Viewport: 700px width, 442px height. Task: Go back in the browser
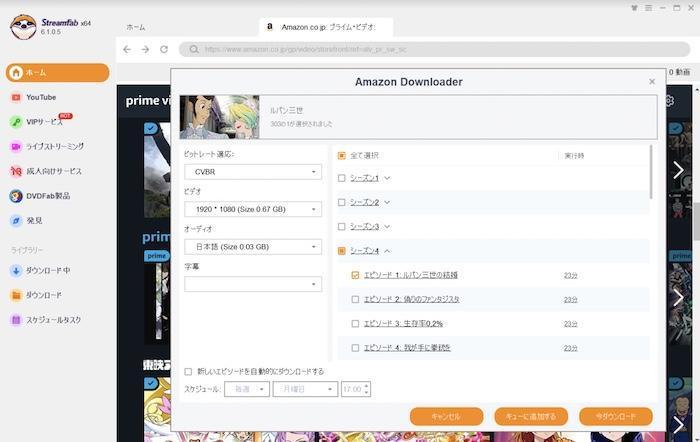[127, 49]
